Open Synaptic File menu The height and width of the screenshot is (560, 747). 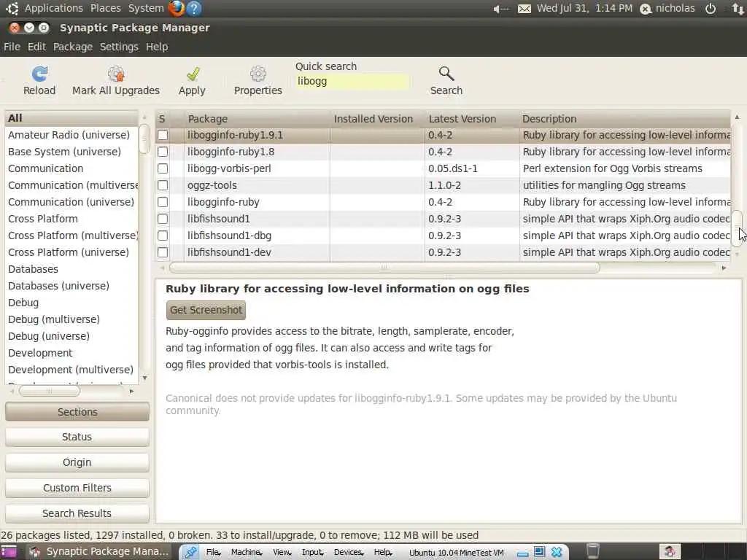12,47
